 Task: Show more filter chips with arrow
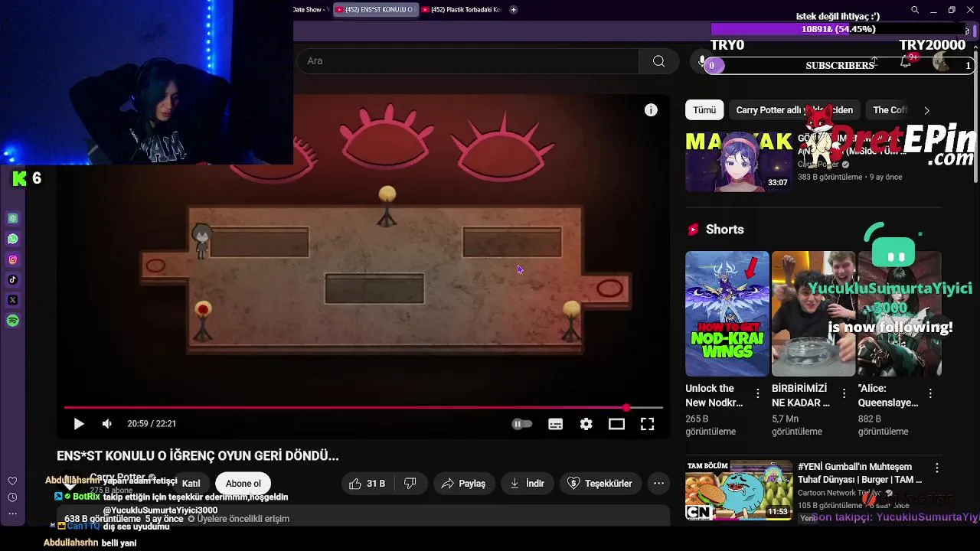(x=926, y=110)
